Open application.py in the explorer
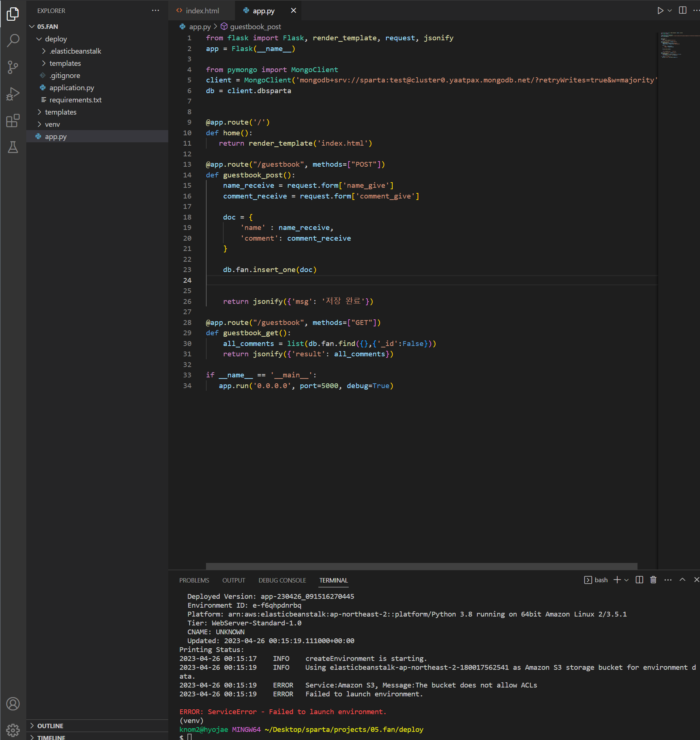This screenshot has width=700, height=740. tap(97, 88)
